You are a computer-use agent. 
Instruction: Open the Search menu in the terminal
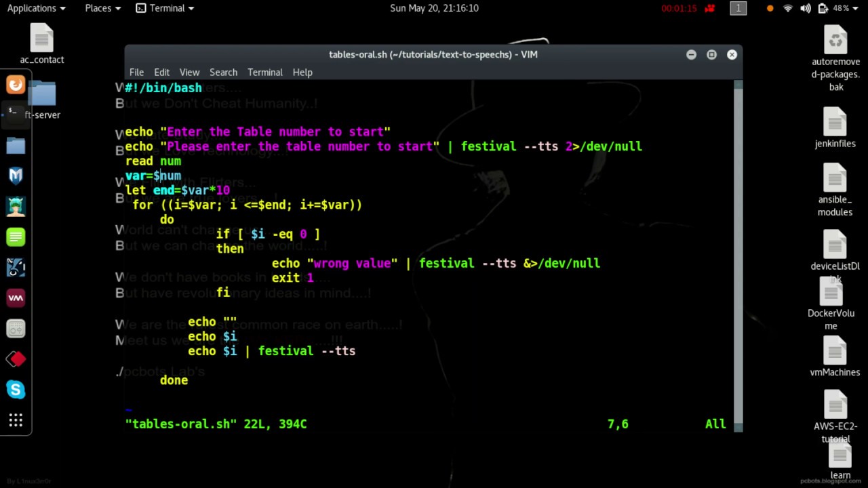(223, 72)
